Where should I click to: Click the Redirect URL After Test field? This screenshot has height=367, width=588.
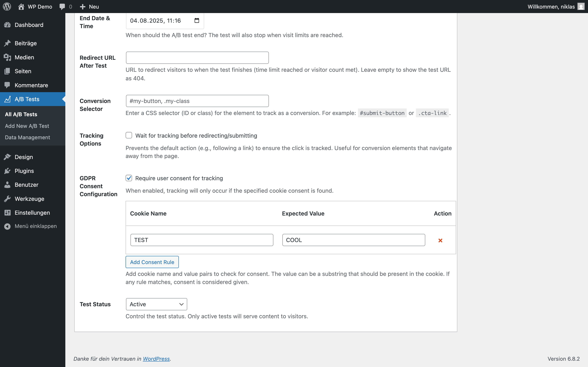(x=197, y=58)
